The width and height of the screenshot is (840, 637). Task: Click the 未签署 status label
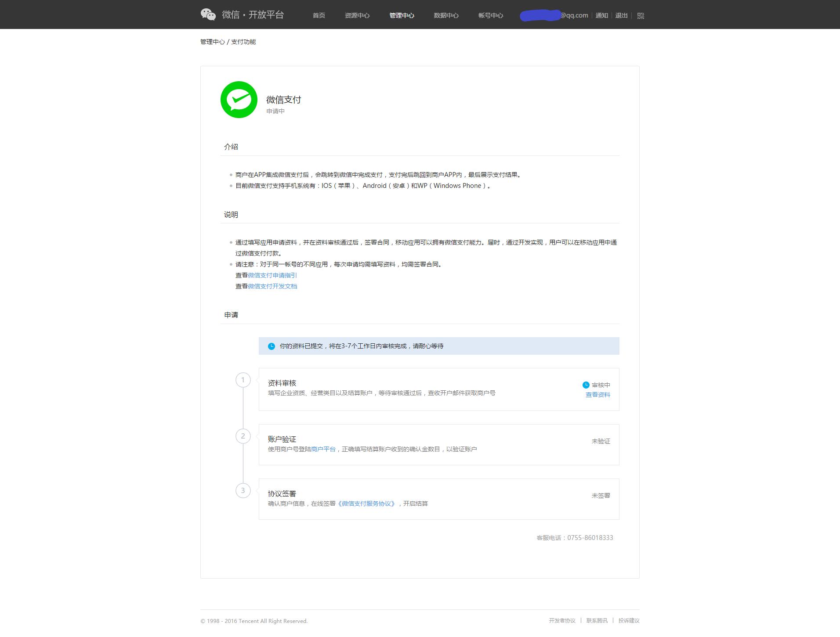(601, 496)
